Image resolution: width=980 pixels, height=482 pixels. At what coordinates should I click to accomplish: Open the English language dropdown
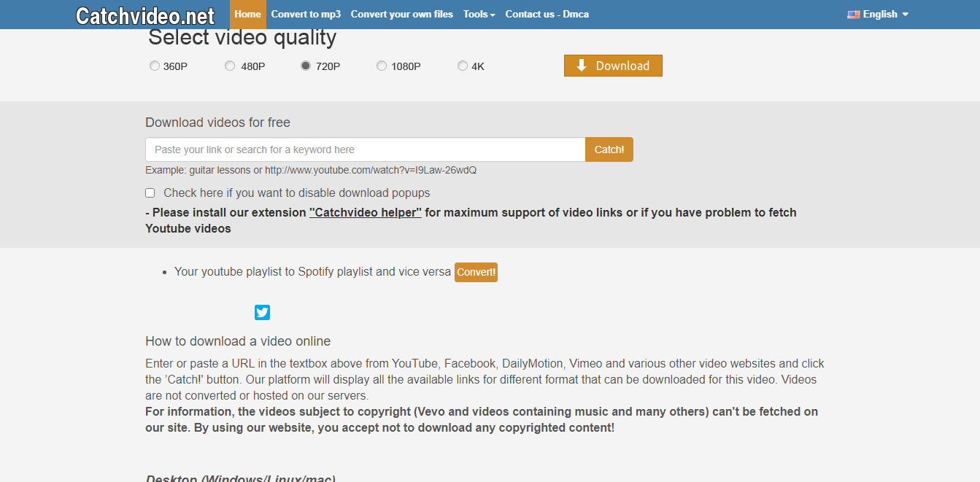point(878,15)
